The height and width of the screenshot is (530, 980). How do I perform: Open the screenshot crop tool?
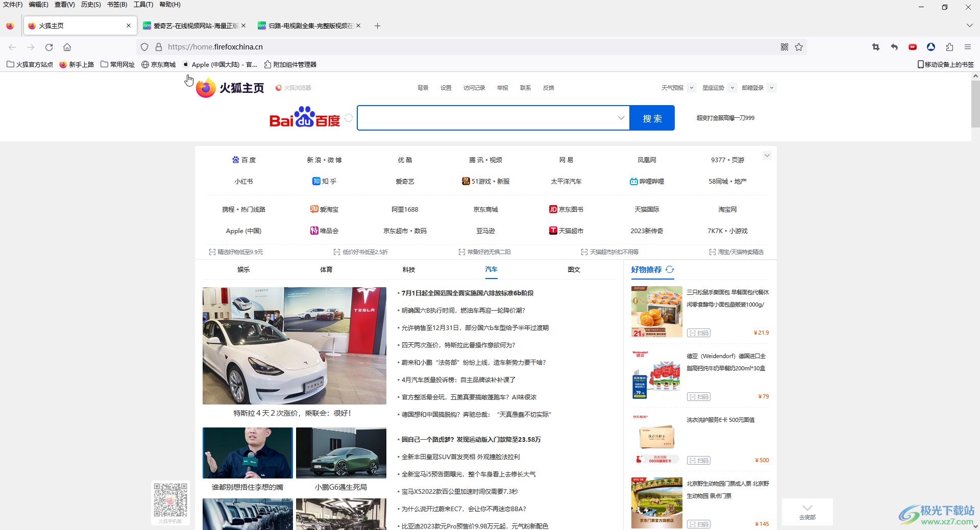coord(876,47)
